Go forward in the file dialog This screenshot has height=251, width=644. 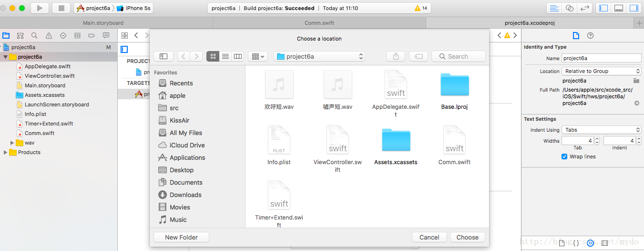tap(196, 56)
